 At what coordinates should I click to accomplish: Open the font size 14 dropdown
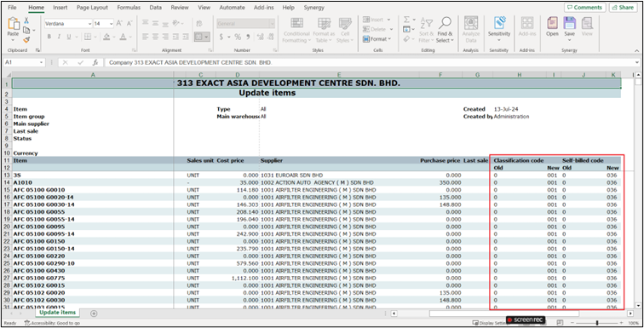[112, 24]
